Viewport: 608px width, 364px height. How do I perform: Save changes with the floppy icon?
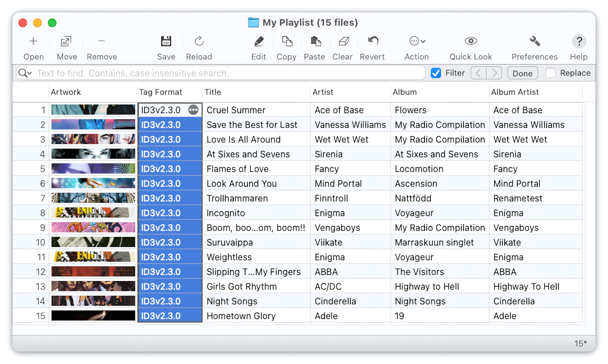tap(166, 41)
